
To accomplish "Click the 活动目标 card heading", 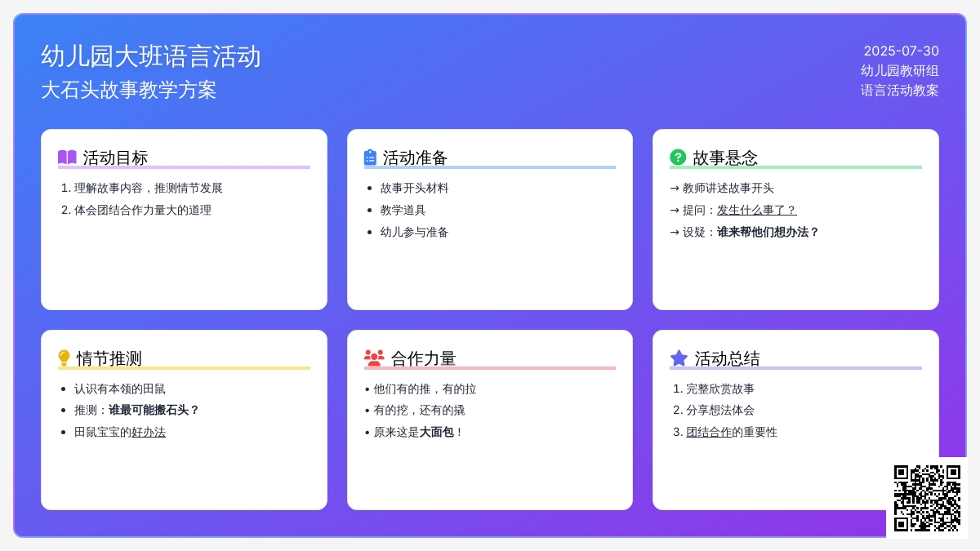I will click(115, 158).
